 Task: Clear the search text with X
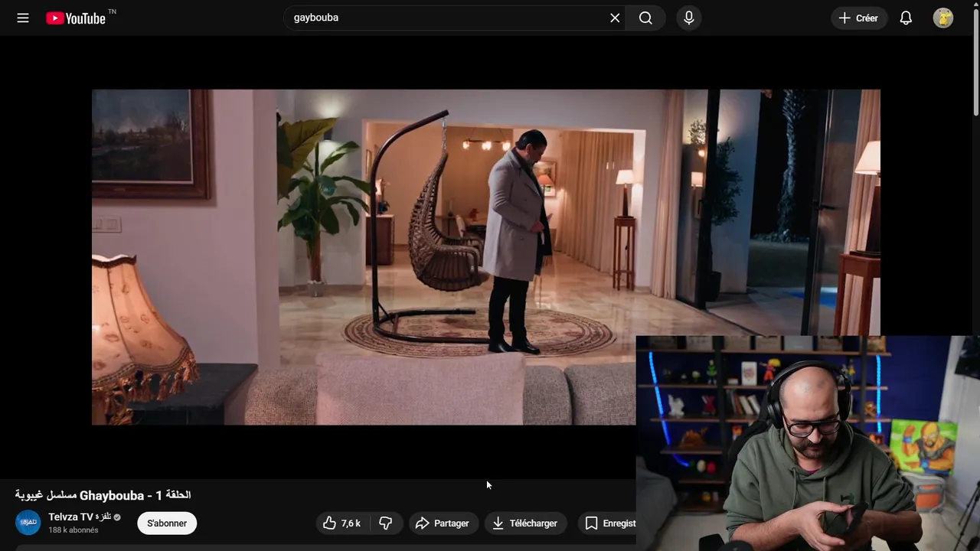(615, 18)
